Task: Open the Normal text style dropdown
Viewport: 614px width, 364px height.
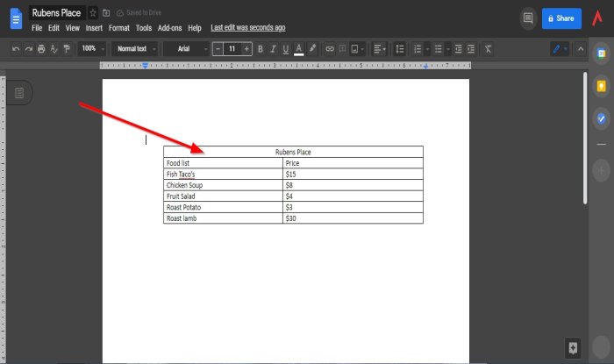Action: coord(135,48)
